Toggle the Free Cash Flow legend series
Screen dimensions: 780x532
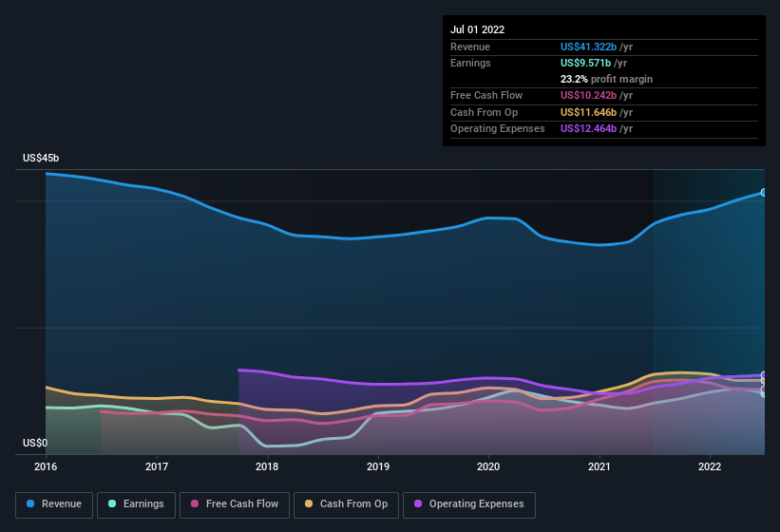coord(234,504)
